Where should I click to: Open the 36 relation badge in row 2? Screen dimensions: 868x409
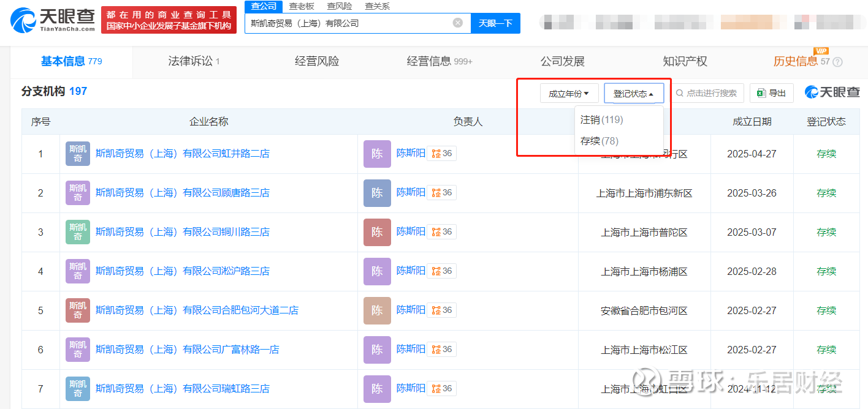click(442, 193)
